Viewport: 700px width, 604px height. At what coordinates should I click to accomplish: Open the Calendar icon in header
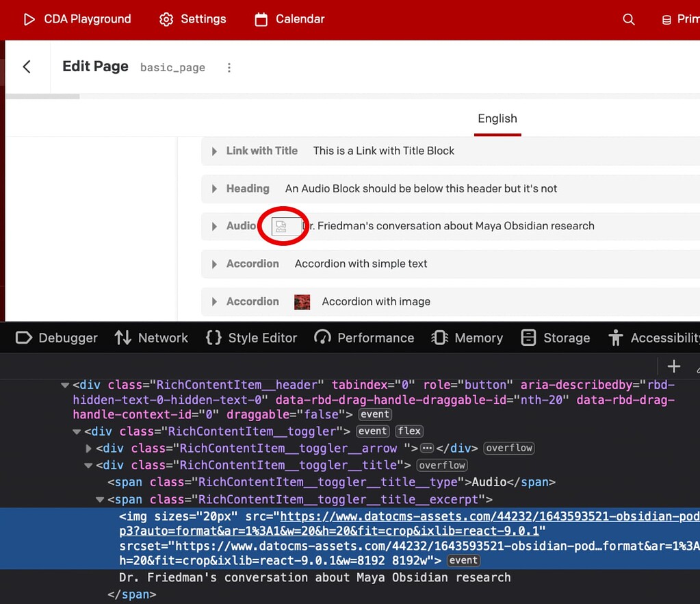(261, 19)
